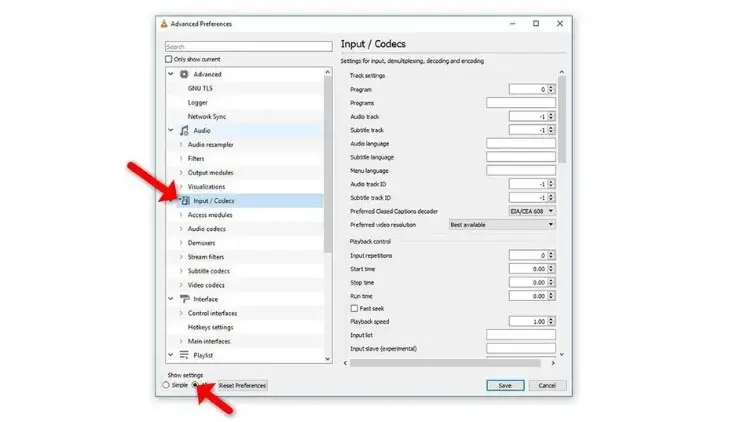Click the Cancel button
Screen dimensions: 750x422
[547, 385]
